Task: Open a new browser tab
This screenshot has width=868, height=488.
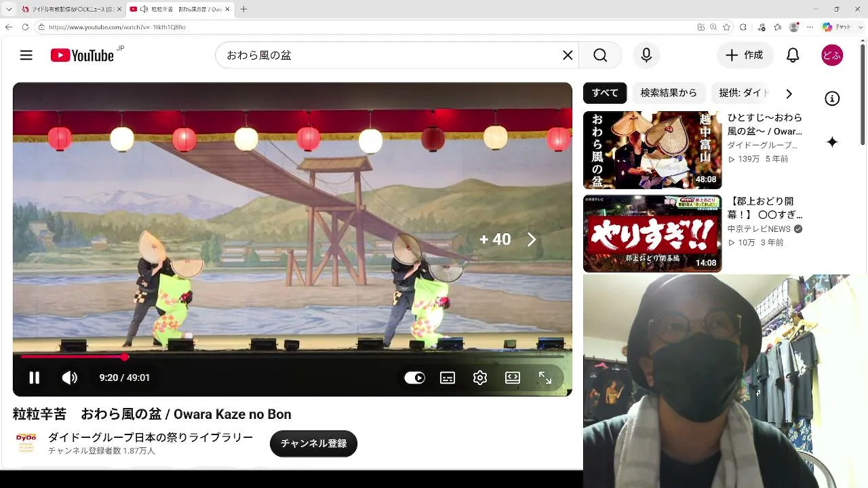Action: pos(243,9)
